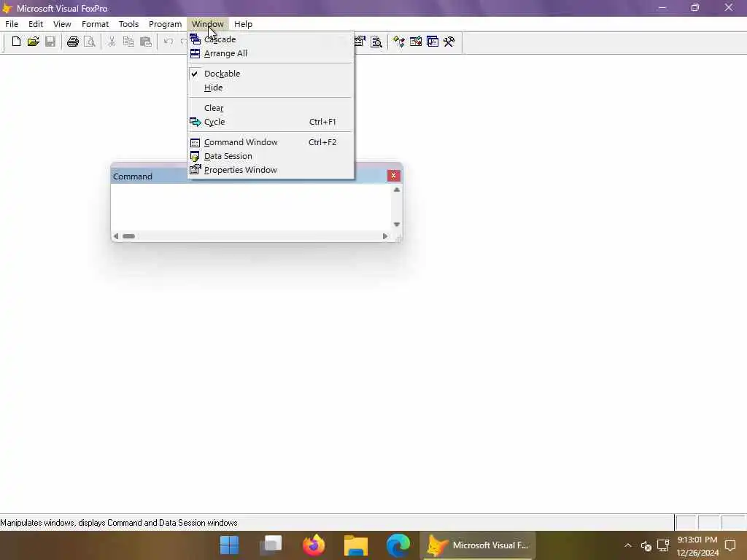Open the File menu
The width and height of the screenshot is (747, 560).
click(12, 24)
